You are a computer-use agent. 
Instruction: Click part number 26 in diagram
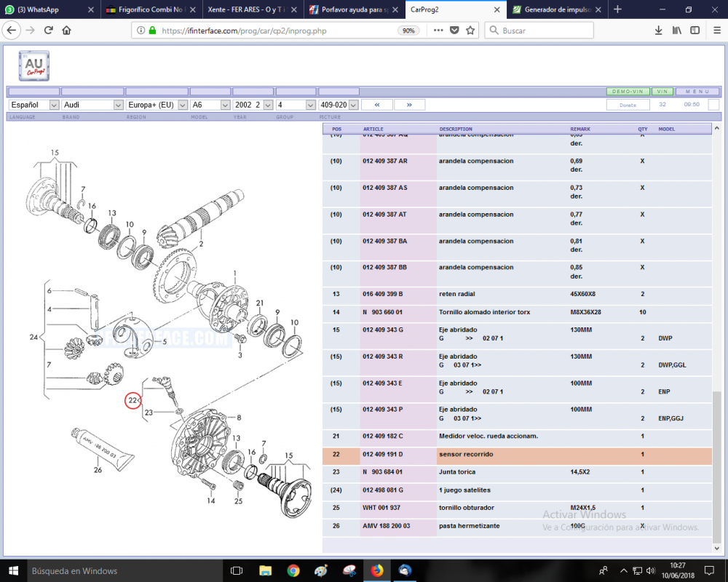tap(98, 470)
